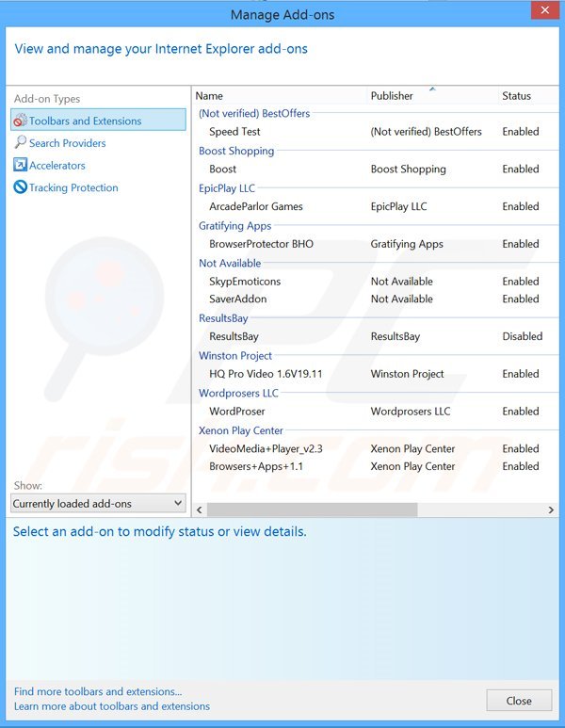Viewport: 565px width, 728px height.
Task: Sort list by Publisher column header
Action: click(432, 96)
